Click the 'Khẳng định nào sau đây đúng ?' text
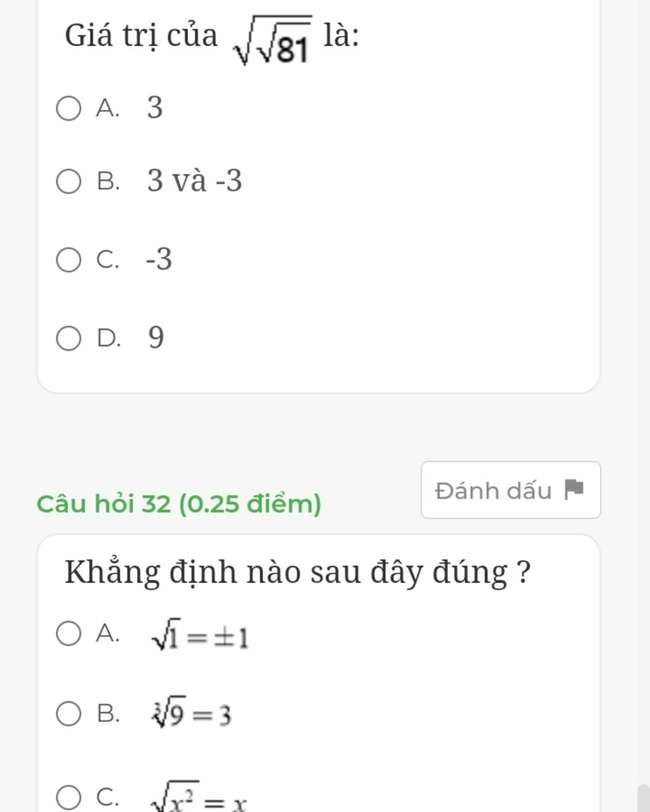The width and height of the screenshot is (650, 812). [298, 572]
